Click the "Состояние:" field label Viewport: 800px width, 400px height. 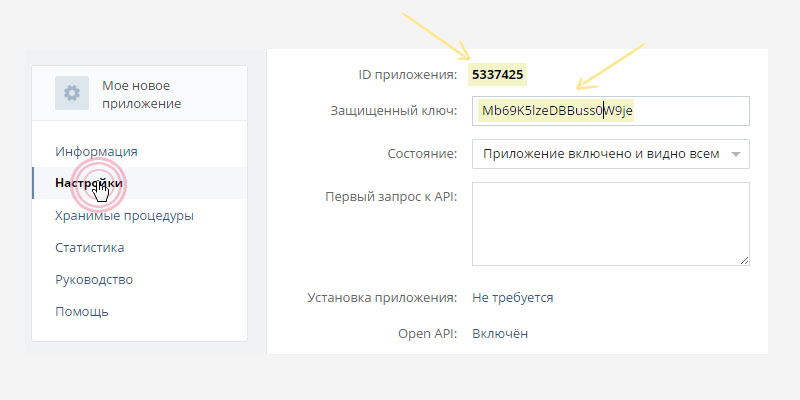(421, 154)
